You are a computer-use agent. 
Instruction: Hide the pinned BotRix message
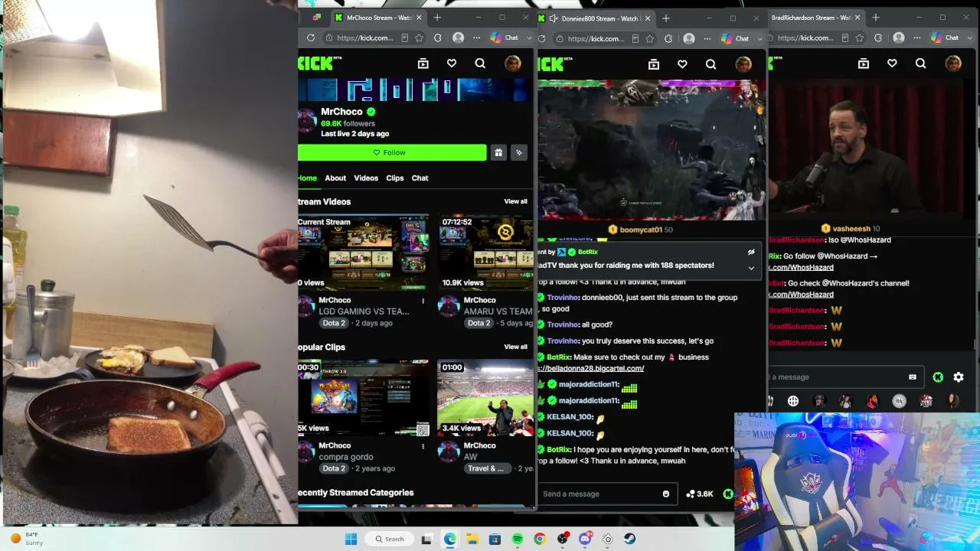pyautogui.click(x=751, y=253)
